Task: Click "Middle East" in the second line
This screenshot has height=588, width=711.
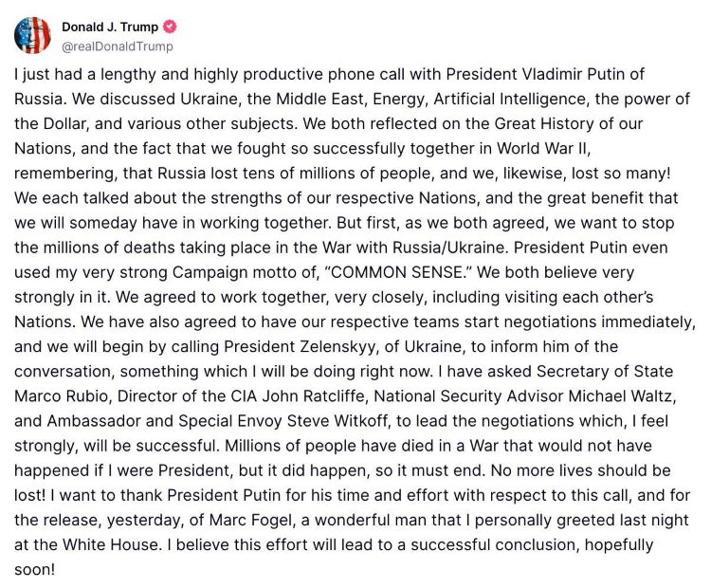Action: pos(320,99)
